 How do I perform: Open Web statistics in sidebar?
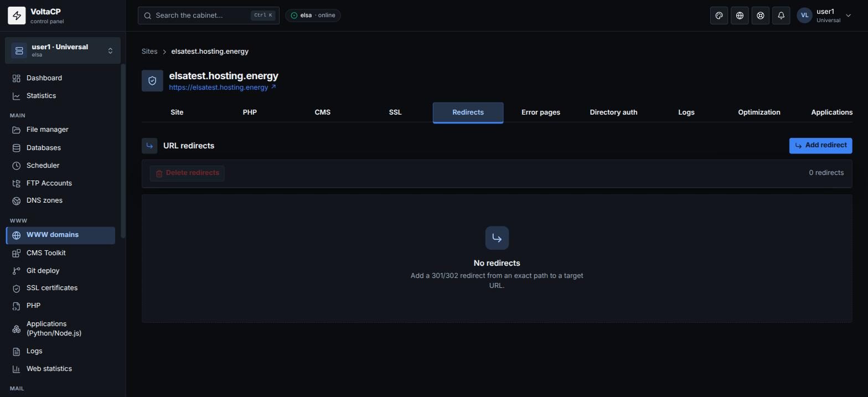coord(61,369)
